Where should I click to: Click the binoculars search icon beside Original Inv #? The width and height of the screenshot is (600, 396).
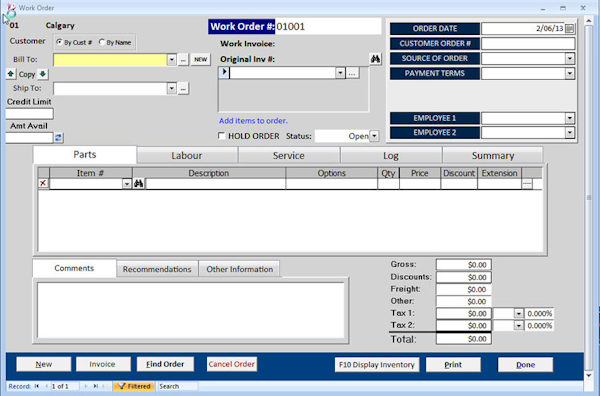pos(375,59)
